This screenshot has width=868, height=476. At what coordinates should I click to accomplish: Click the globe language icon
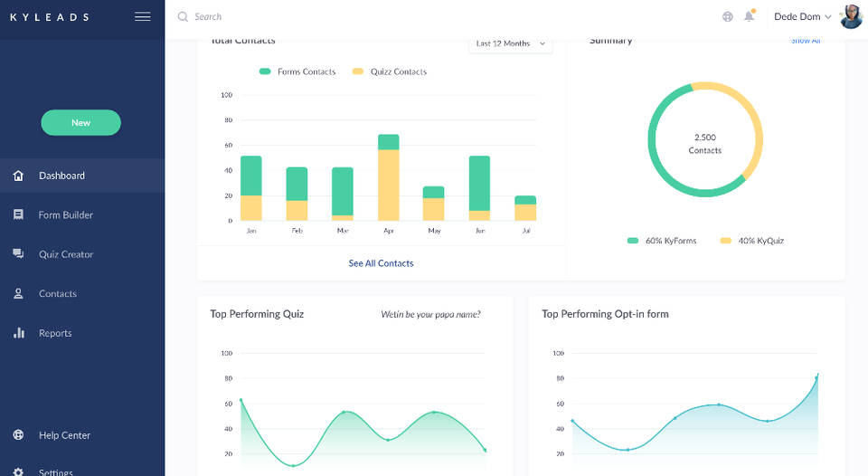pyautogui.click(x=728, y=16)
